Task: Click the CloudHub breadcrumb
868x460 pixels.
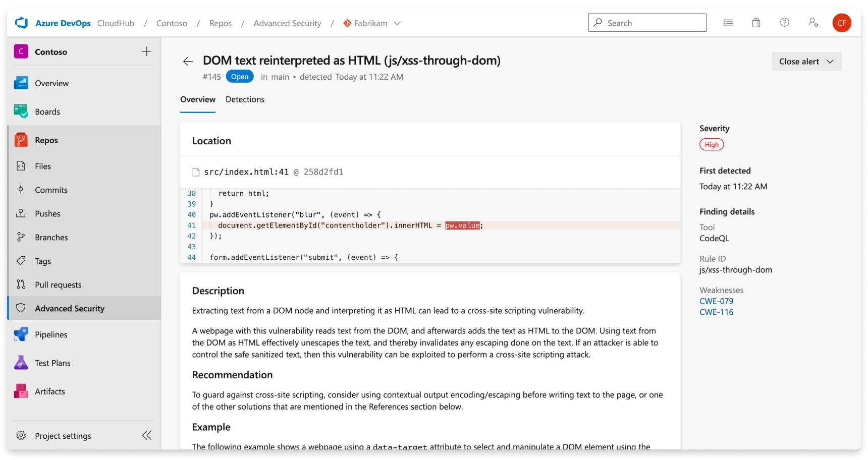Action: point(116,23)
